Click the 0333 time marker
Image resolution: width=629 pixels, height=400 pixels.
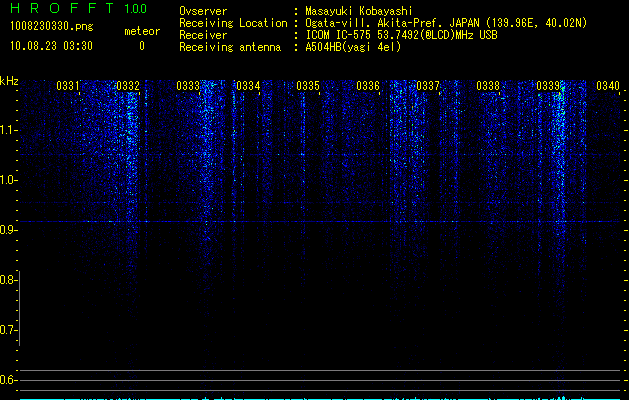tap(188, 86)
